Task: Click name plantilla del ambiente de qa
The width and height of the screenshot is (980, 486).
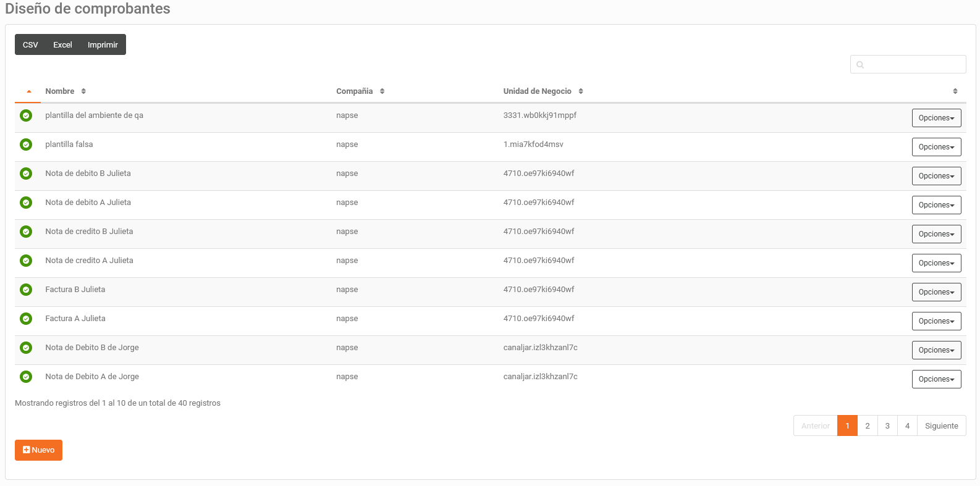Action: pyautogui.click(x=94, y=115)
